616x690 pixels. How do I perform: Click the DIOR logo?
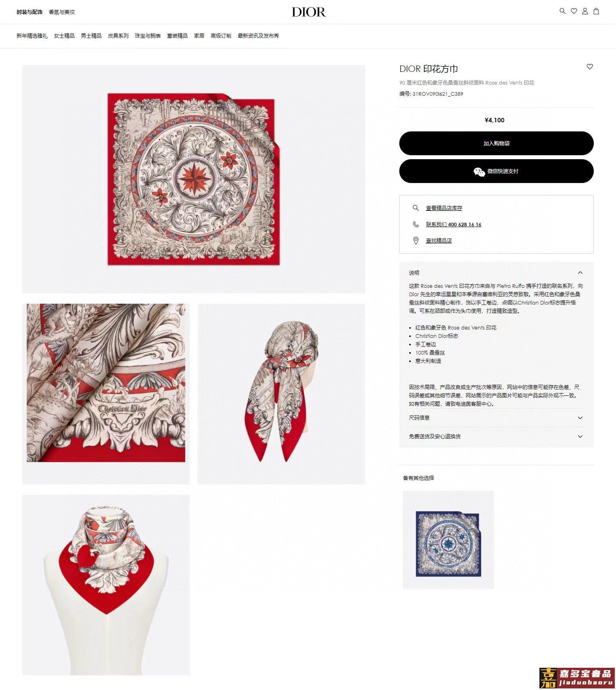[308, 12]
